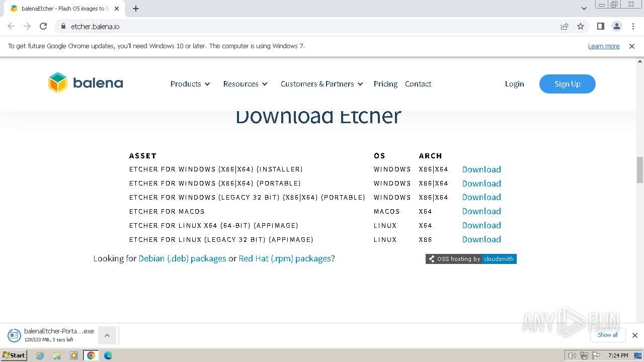
Task: Download Etcher Linux Legacy 32 bit
Action: (481, 239)
